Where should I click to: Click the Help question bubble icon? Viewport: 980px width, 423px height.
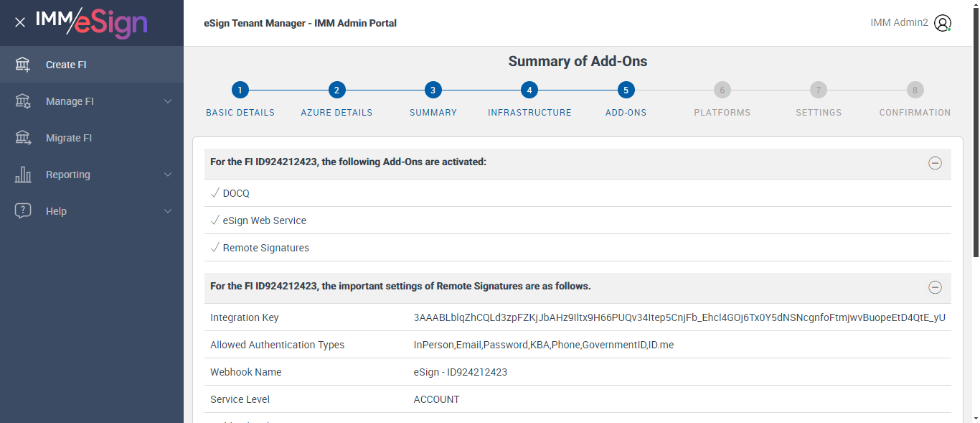coord(23,211)
